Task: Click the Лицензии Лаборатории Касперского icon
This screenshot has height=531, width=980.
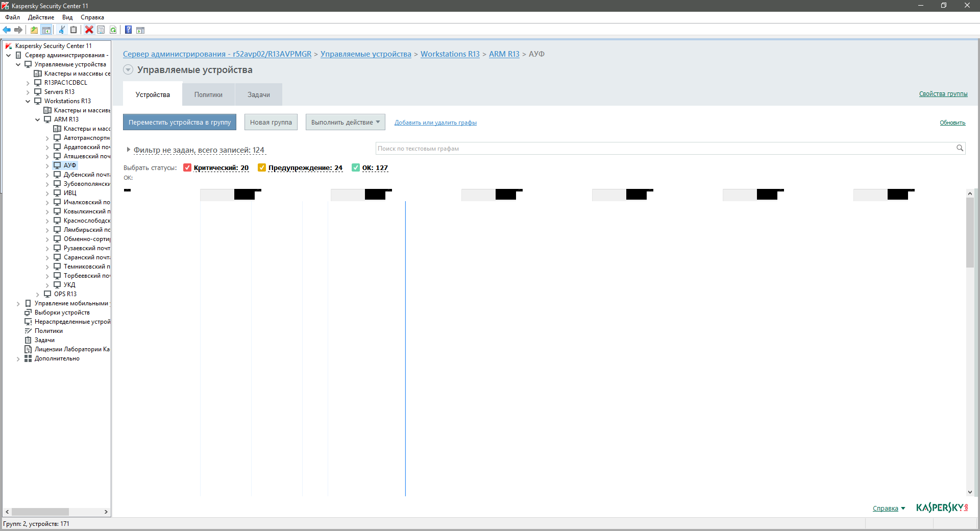Action: point(28,349)
